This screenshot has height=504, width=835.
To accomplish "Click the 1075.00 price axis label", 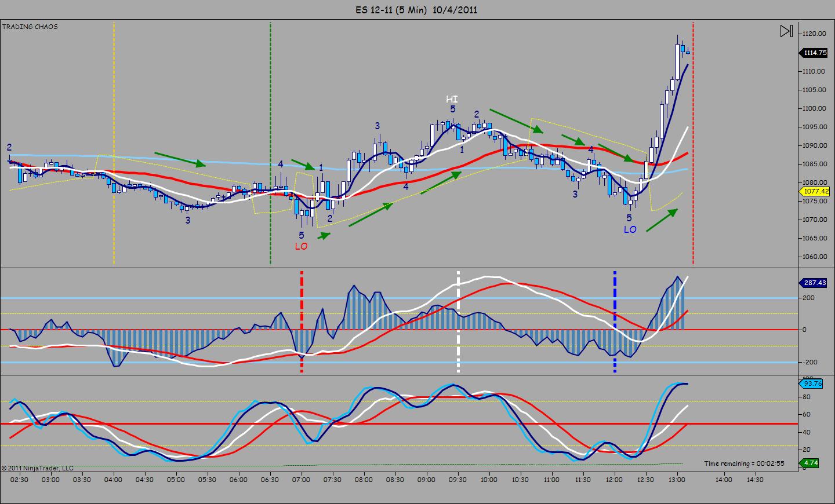I will click(x=814, y=201).
